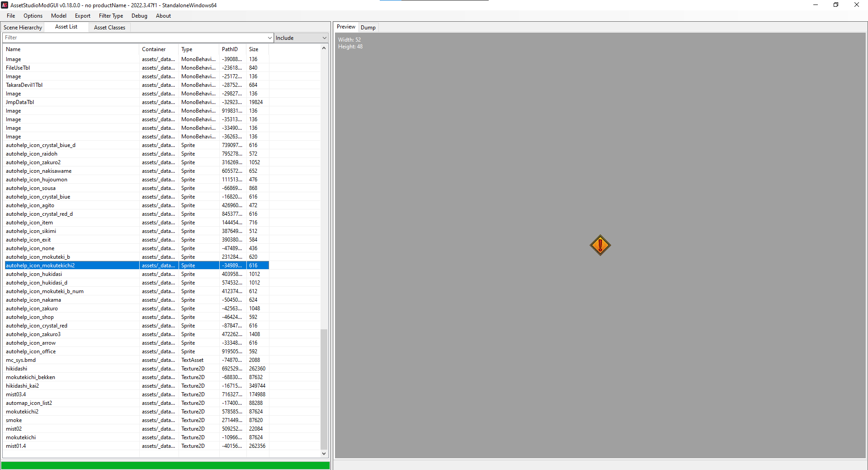This screenshot has width=868, height=470.
Task: Open the Model menu
Action: (59, 16)
